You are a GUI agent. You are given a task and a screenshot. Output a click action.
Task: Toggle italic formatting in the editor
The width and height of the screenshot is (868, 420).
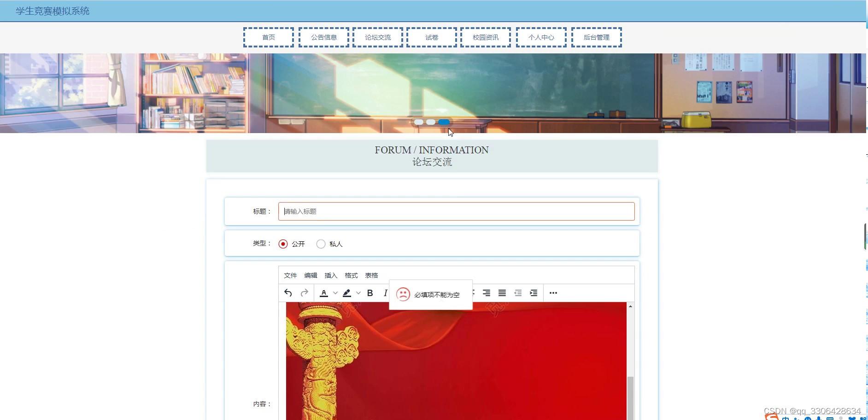(385, 293)
